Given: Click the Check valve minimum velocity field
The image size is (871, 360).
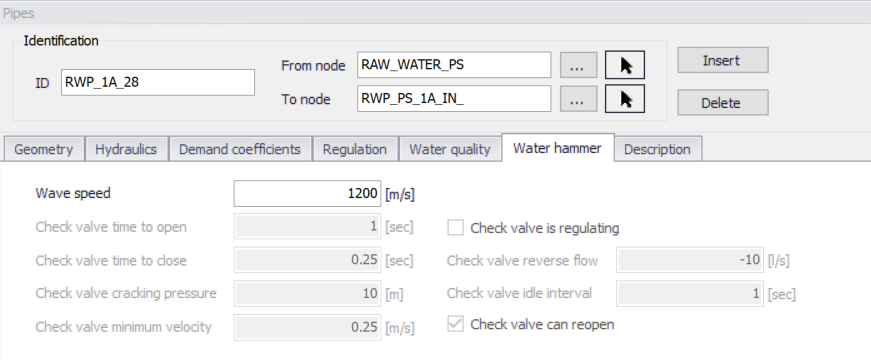Looking at the screenshot, I should 307,327.
